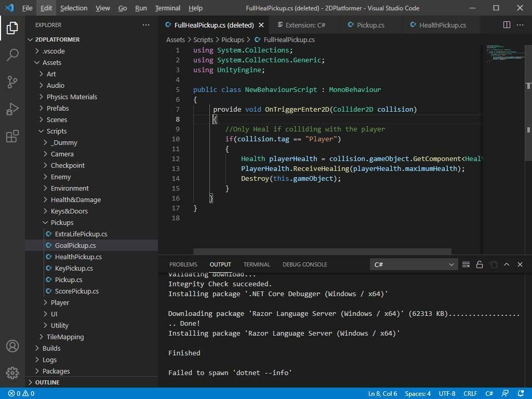Switch to the PROBLEMS panel tab
Viewport: 532px width, 399px height.
click(183, 264)
